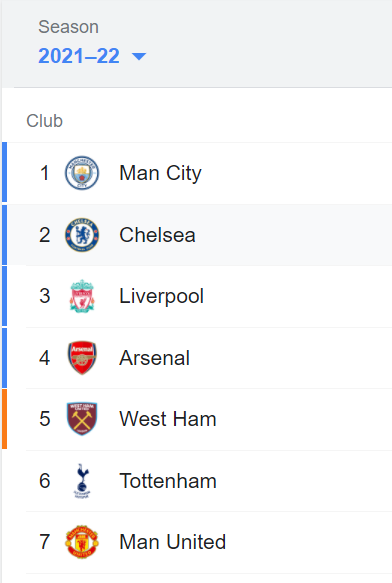Open the Chelsea team link
Screen dimensions: 392x583
tap(157, 235)
